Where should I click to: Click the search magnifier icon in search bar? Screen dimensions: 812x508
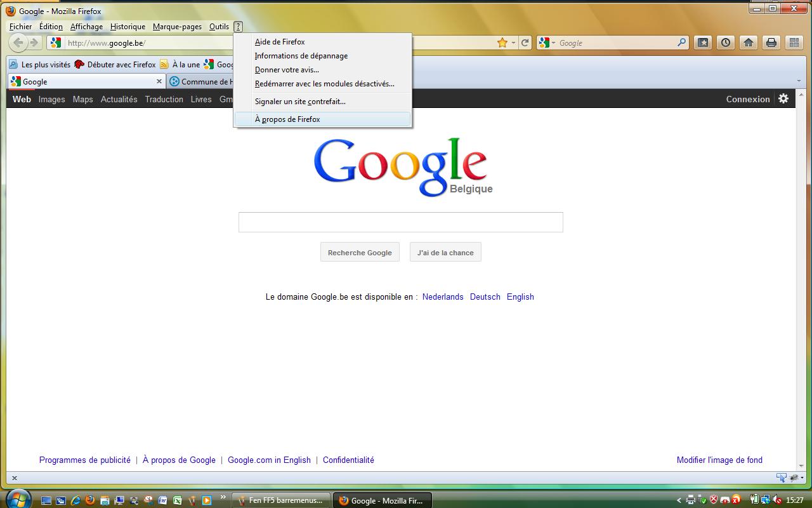682,43
